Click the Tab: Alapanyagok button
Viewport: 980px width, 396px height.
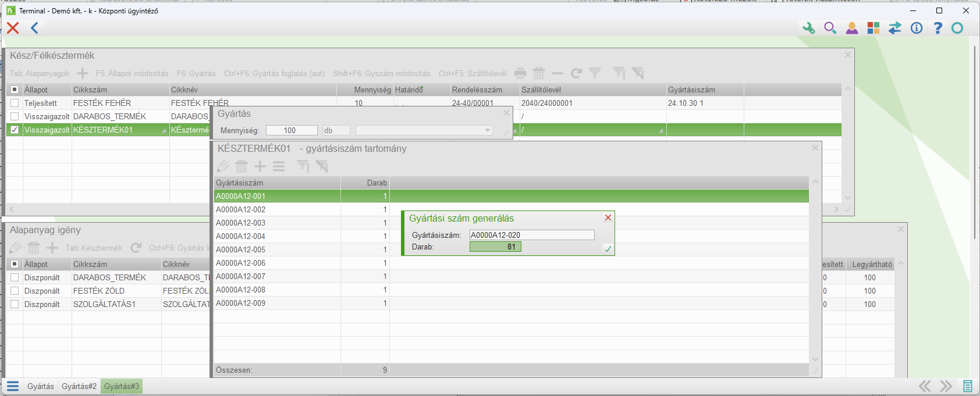tap(40, 73)
